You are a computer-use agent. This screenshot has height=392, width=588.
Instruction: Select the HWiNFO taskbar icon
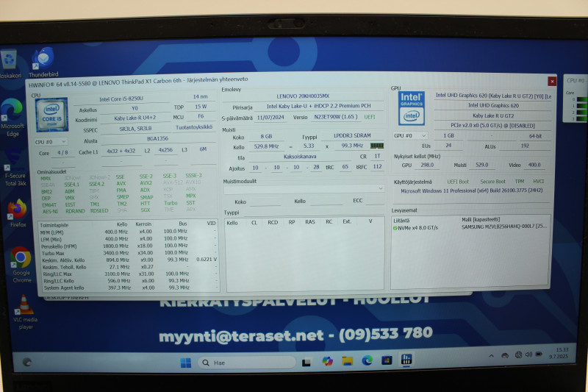click(x=406, y=360)
